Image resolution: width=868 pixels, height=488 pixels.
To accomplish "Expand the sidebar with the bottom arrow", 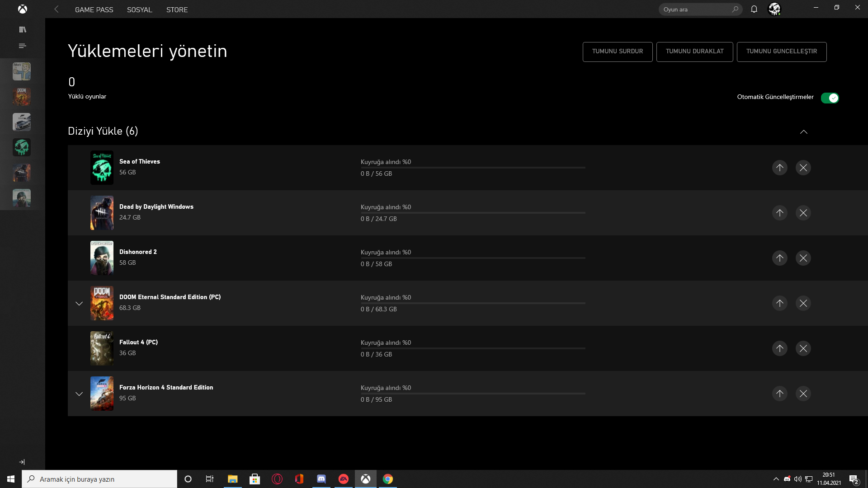I will coord(22,462).
